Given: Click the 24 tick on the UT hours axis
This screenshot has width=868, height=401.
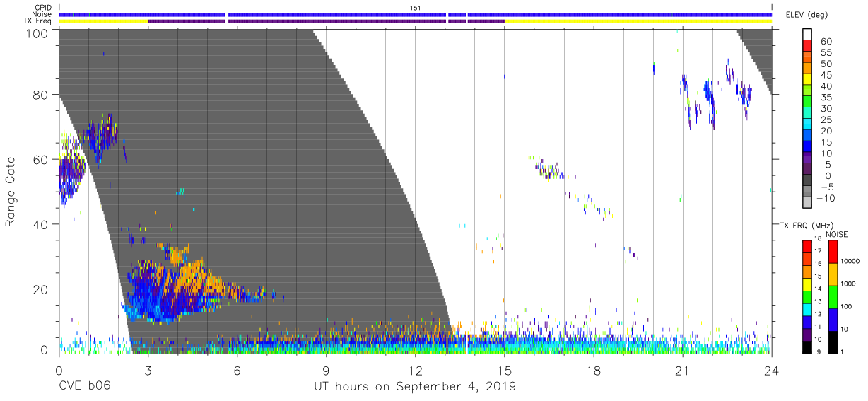Looking at the screenshot, I should coord(772,370).
